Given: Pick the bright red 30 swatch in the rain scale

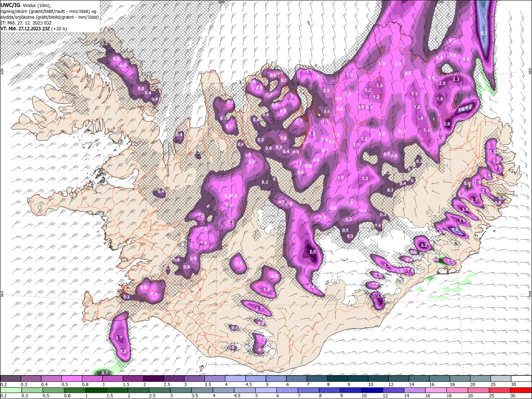Looking at the screenshot, I should point(521,390).
